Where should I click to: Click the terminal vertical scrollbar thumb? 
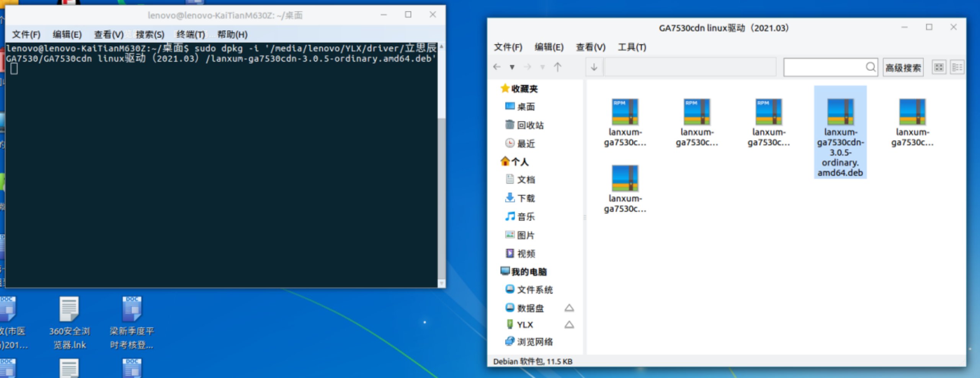pos(441,199)
